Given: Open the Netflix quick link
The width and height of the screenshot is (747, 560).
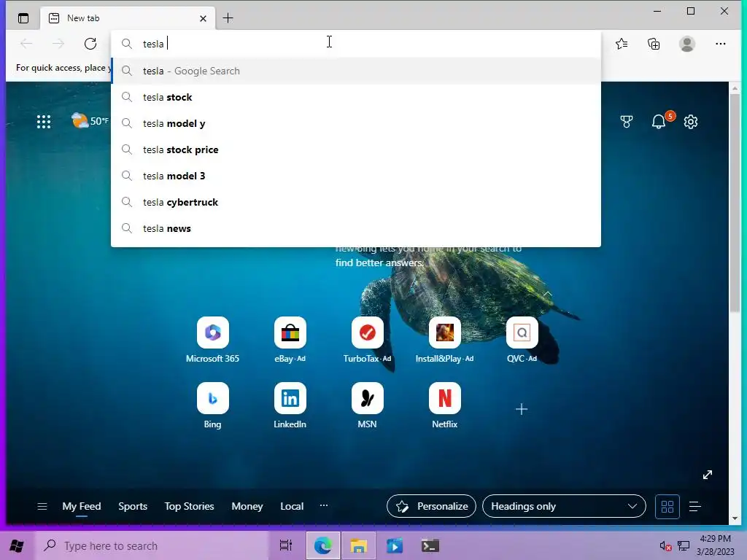Looking at the screenshot, I should pos(444,405).
